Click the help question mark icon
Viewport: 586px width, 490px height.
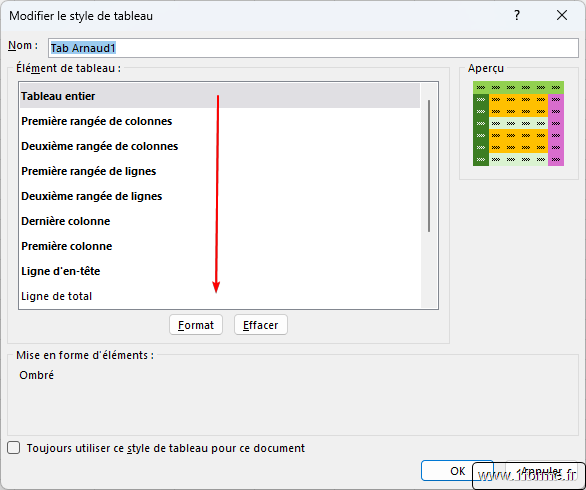point(517,15)
